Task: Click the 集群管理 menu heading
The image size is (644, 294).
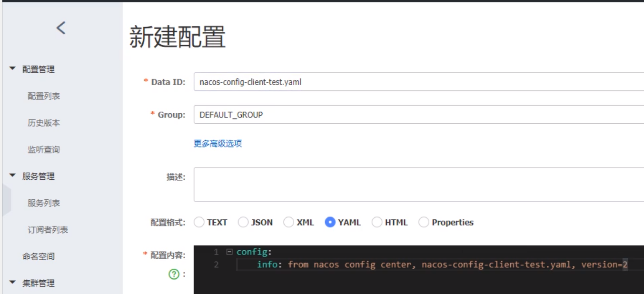Action: tap(39, 284)
